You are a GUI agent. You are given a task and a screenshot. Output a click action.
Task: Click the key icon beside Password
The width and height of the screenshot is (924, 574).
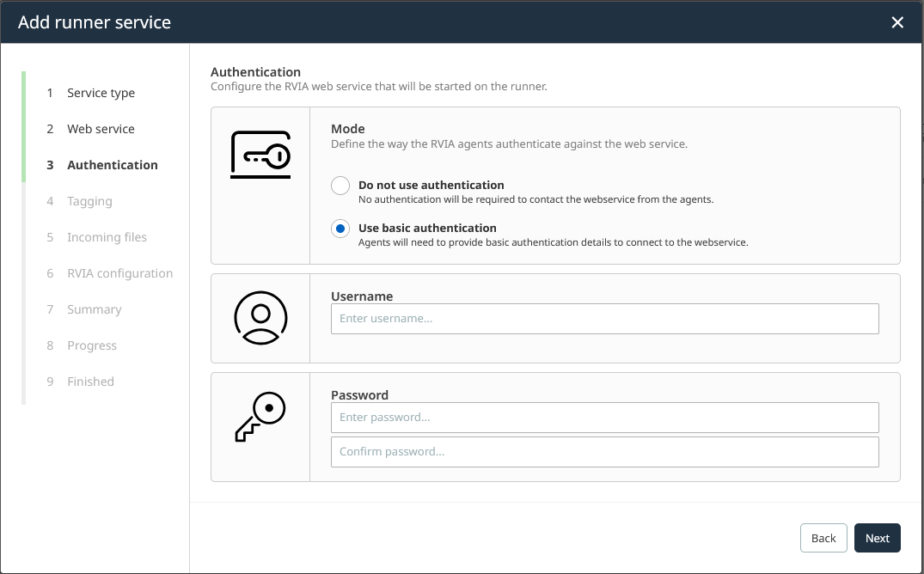pyautogui.click(x=260, y=418)
